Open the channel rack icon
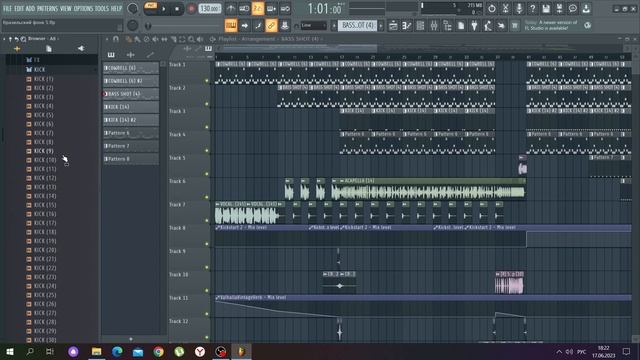 (x=420, y=26)
